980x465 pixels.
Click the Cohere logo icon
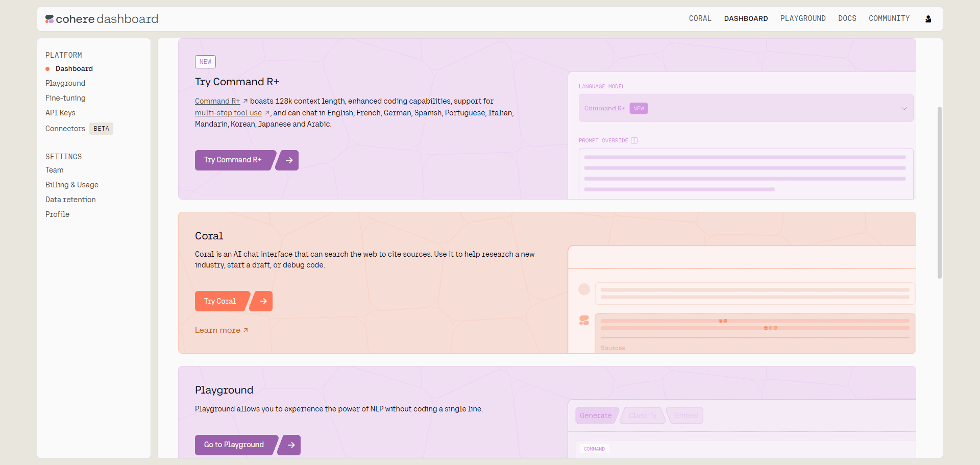point(50,19)
